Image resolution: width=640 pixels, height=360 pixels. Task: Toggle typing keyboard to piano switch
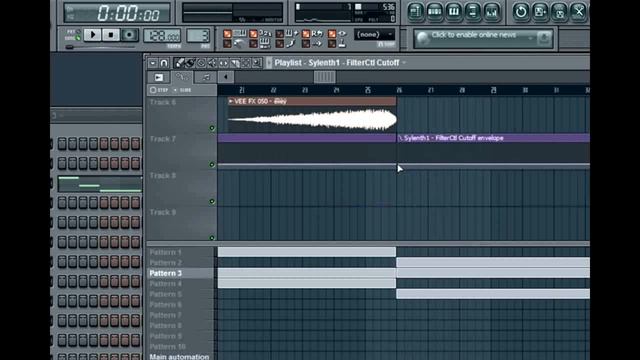point(227,34)
